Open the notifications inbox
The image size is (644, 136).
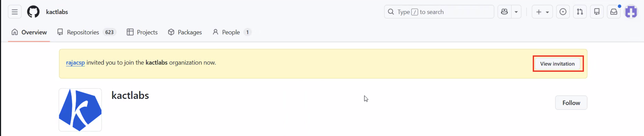614,12
